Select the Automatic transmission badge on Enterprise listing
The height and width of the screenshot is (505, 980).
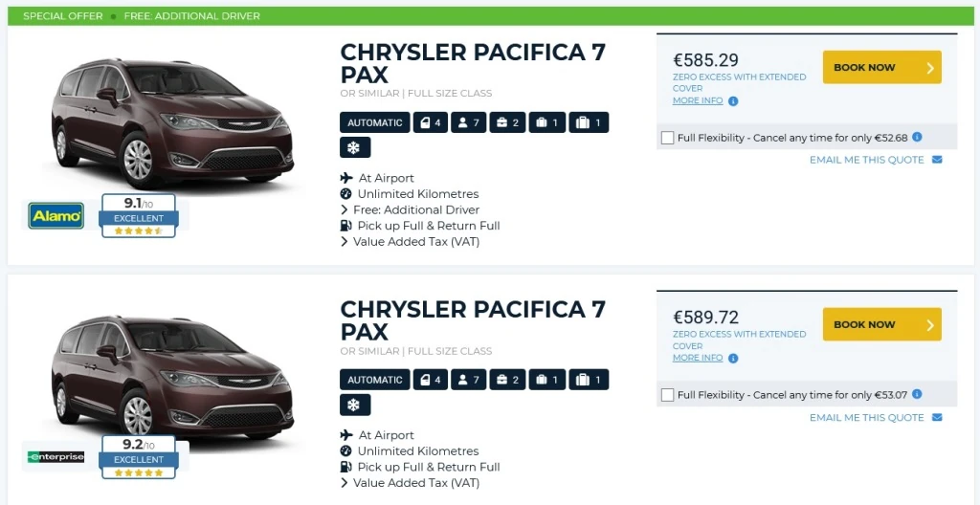tap(375, 380)
